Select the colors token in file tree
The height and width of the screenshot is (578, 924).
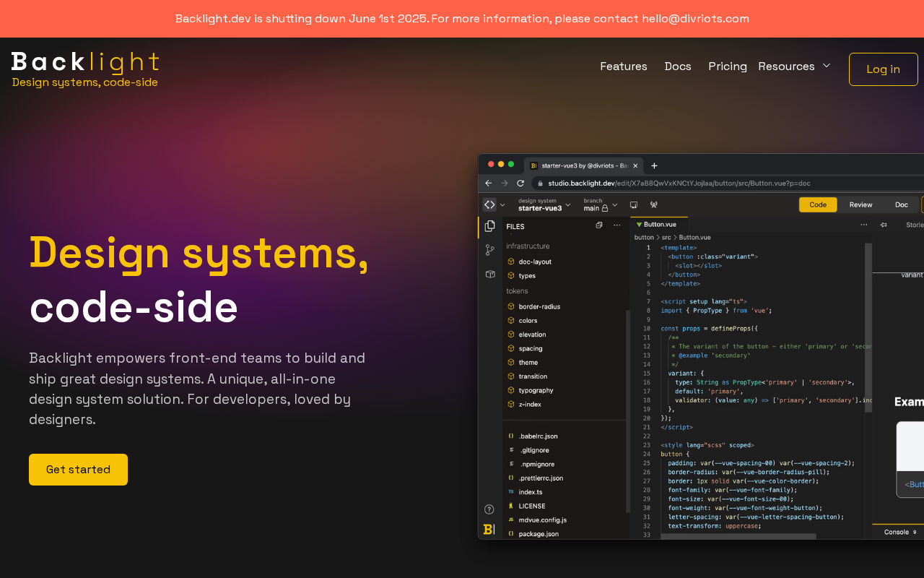pos(528,321)
